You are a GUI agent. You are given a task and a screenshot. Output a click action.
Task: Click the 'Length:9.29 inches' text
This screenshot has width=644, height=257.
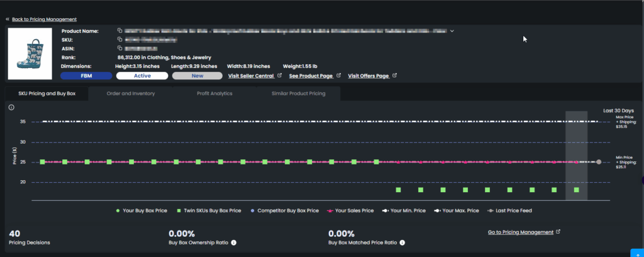click(194, 66)
